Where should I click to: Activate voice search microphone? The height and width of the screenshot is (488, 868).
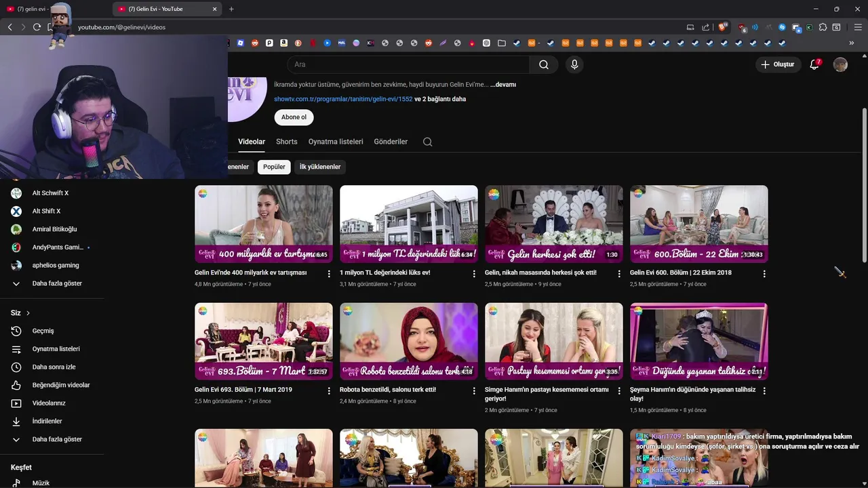point(574,64)
